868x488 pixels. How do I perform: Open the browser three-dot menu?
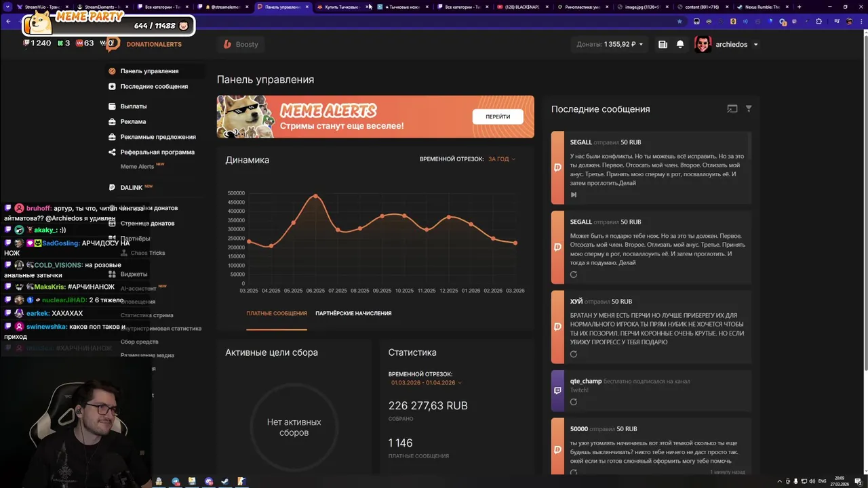(x=860, y=21)
